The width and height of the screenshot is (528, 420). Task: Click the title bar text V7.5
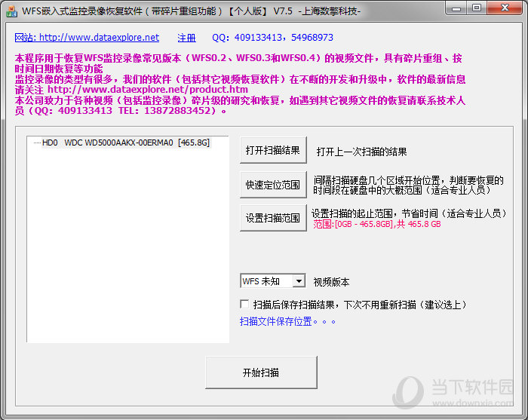pos(283,11)
